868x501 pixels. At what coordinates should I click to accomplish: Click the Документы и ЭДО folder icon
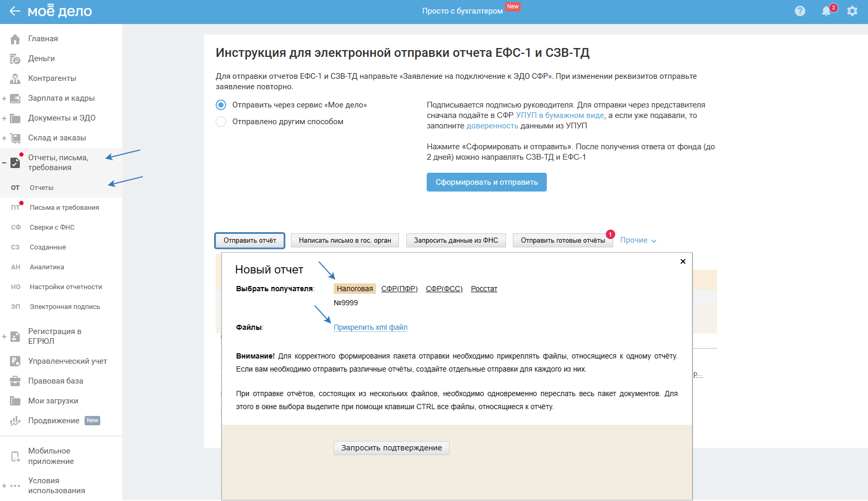point(15,118)
